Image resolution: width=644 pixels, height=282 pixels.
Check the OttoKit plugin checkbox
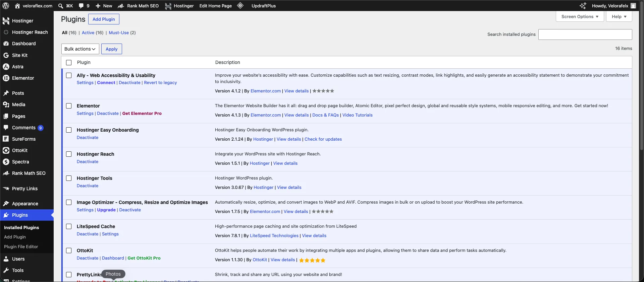(x=69, y=251)
